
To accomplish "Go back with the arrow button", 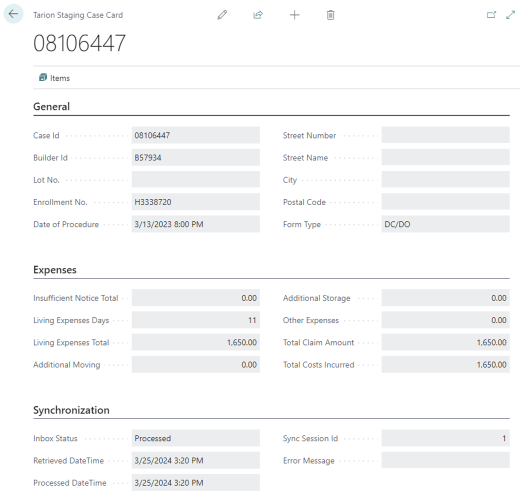I will point(13,14).
